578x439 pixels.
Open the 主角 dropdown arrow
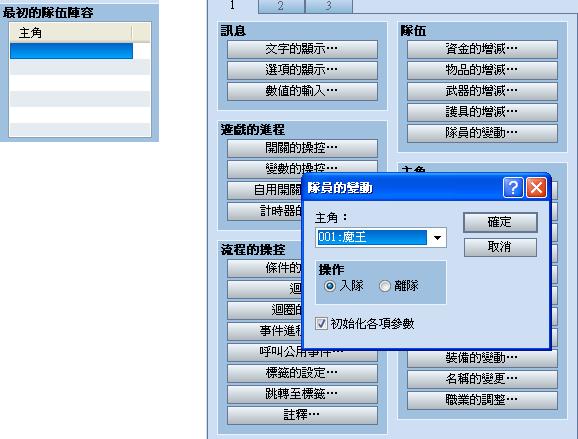437,238
